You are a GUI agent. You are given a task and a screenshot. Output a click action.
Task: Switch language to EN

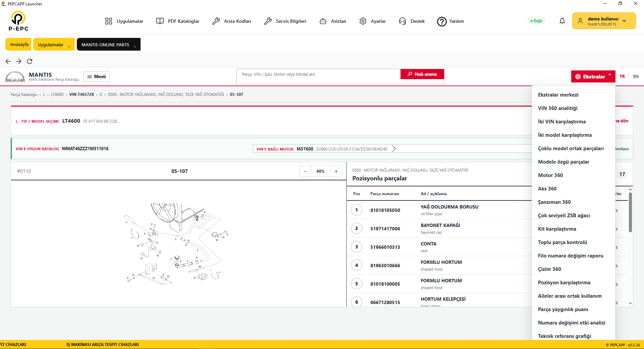click(x=636, y=76)
